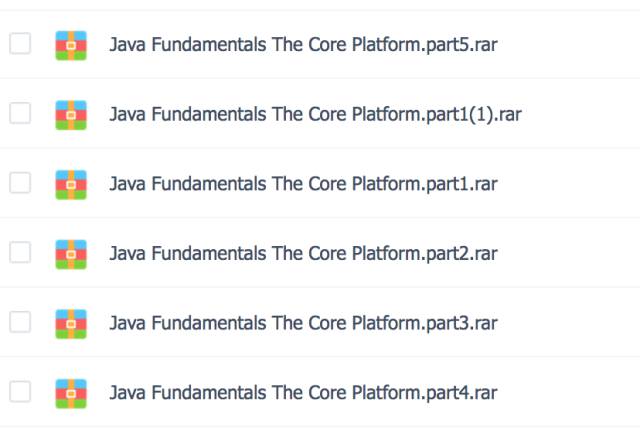Click the part1.rar archive icon
The width and height of the screenshot is (640, 441).
click(71, 185)
